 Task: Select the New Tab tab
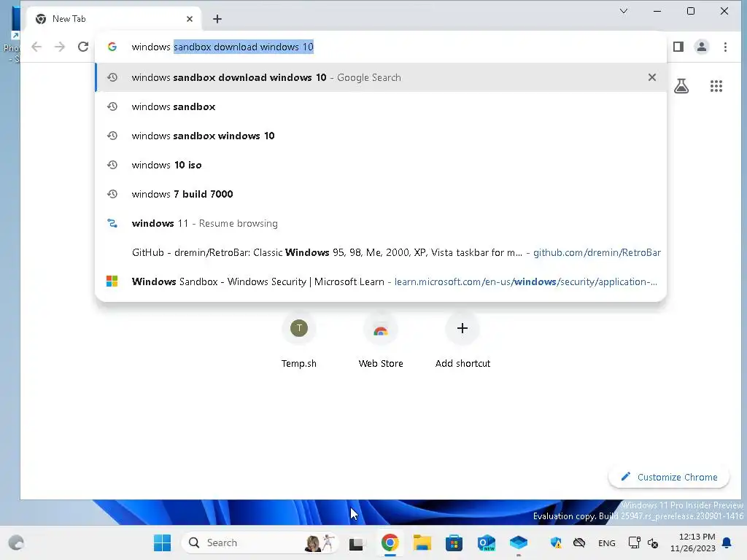(113, 19)
